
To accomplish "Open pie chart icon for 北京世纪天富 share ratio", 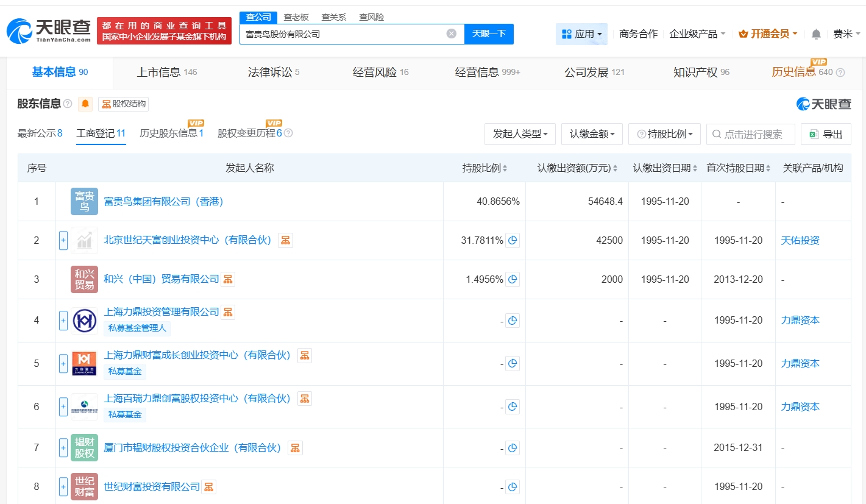I will pos(513,241).
